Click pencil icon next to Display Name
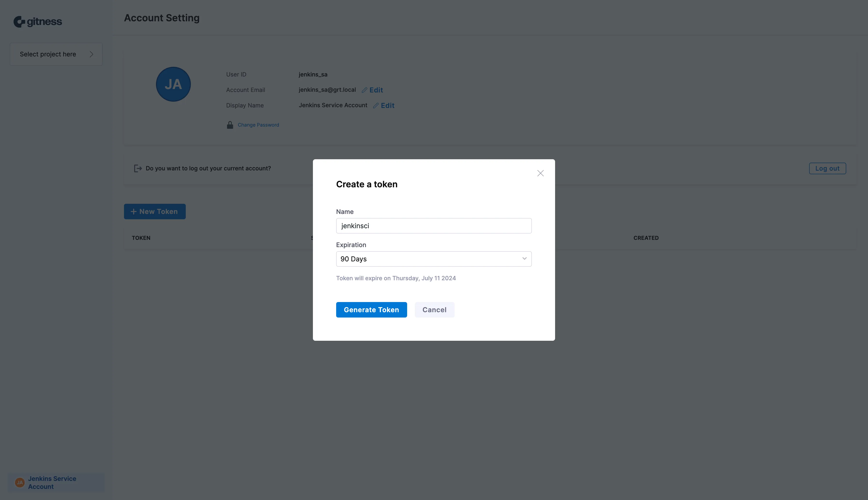The height and width of the screenshot is (500, 868). pyautogui.click(x=376, y=106)
